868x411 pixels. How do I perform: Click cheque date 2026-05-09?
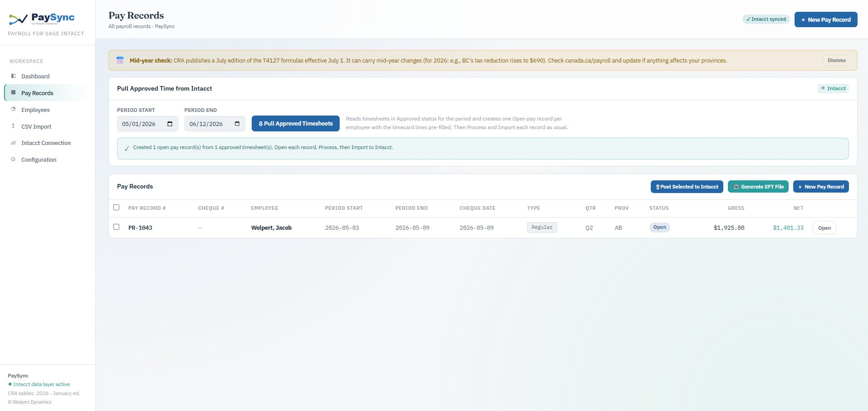pyautogui.click(x=477, y=228)
